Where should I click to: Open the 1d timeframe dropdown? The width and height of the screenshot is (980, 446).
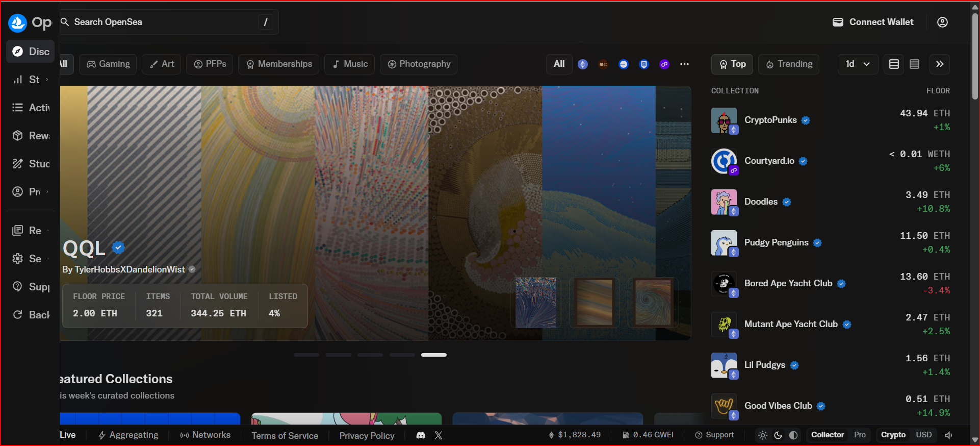tap(858, 64)
